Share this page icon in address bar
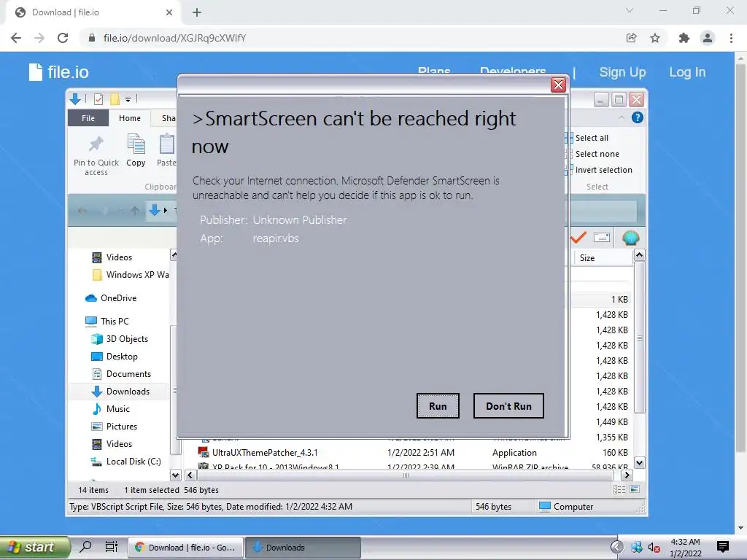The width and height of the screenshot is (747, 560). [x=631, y=38]
